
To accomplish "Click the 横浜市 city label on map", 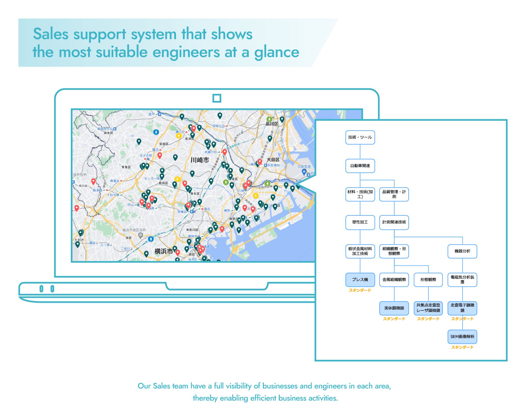I will 163,251.
